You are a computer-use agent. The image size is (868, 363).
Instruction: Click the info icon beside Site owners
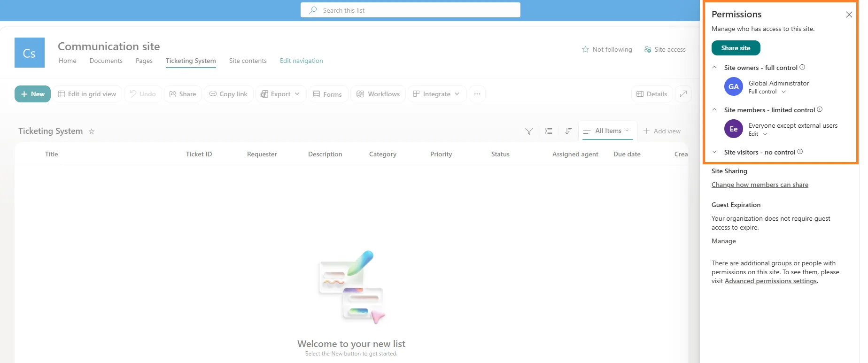[802, 67]
